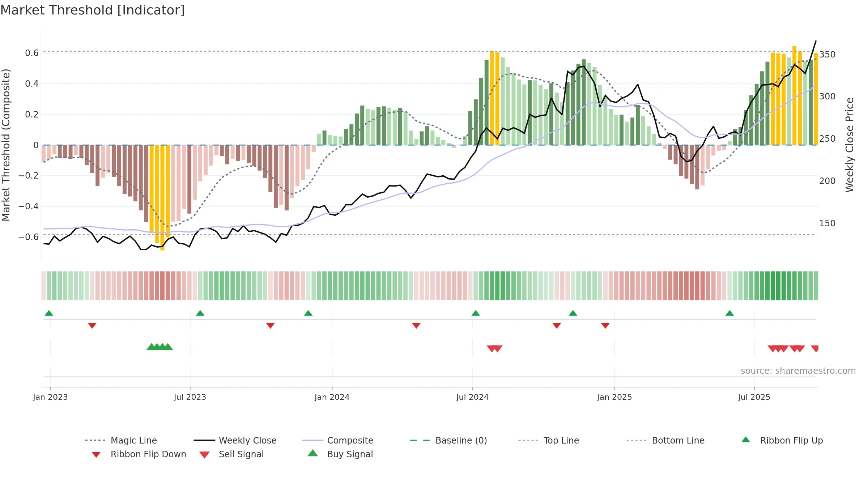The image size is (868, 488).
Task: Click the lowest yellow bar in mid 2023
Action: point(162,198)
